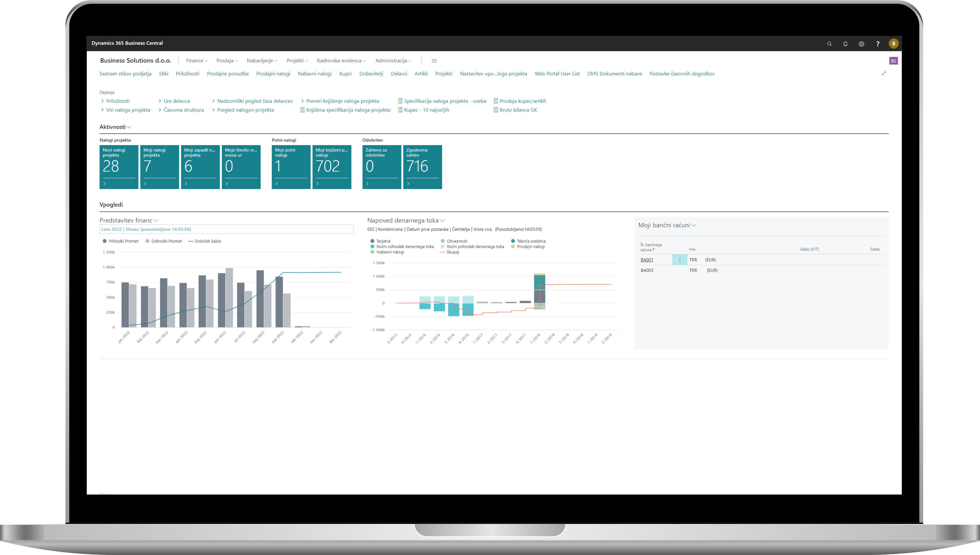Open Prodajni nalogi list
This screenshot has width=980, height=555.
[273, 74]
